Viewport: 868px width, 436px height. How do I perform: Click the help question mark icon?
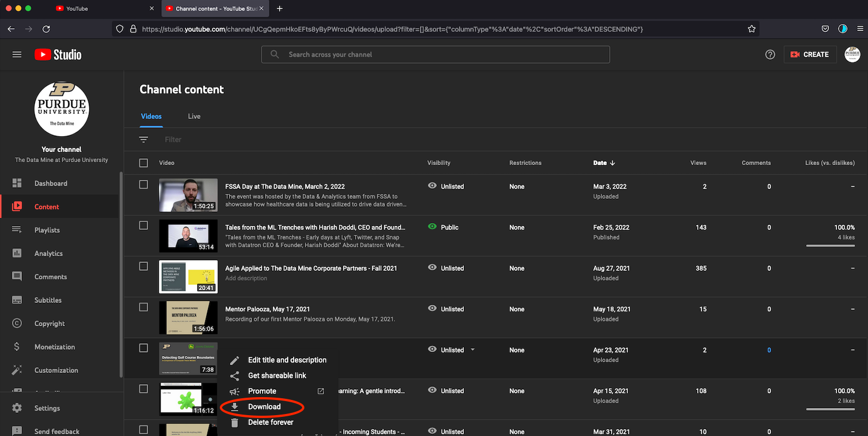770,55
